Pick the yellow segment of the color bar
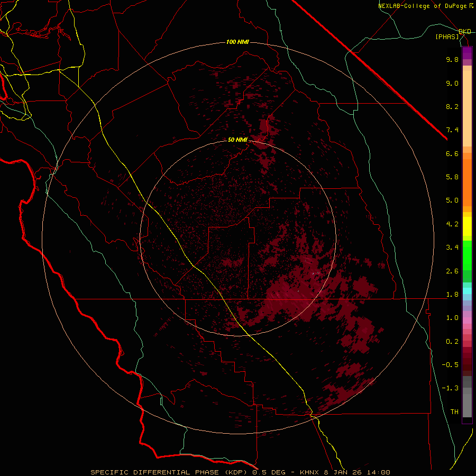476x476 pixels. [467, 226]
